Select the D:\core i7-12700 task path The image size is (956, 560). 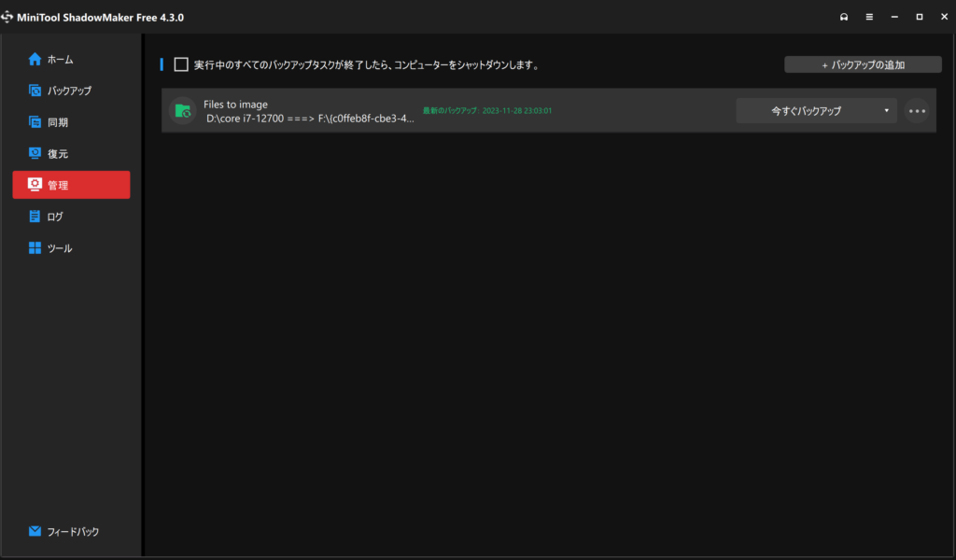tap(310, 119)
